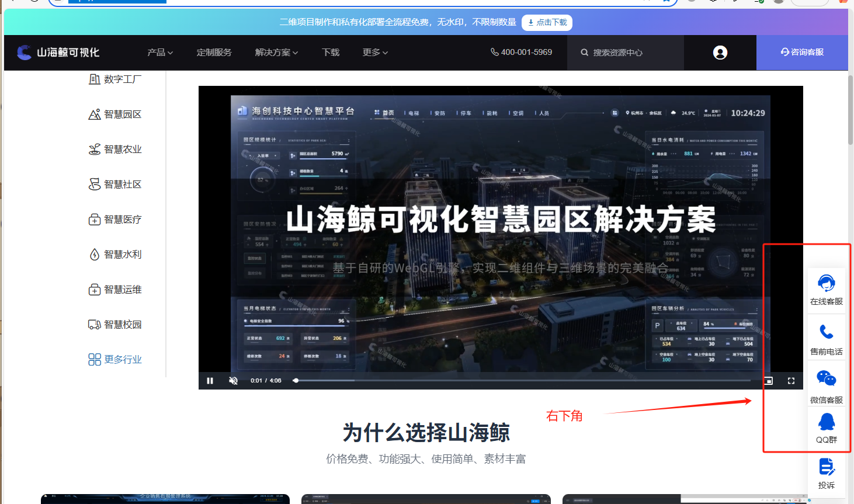Click the video progress handle
Viewport: 854px width, 504px height.
296,381
